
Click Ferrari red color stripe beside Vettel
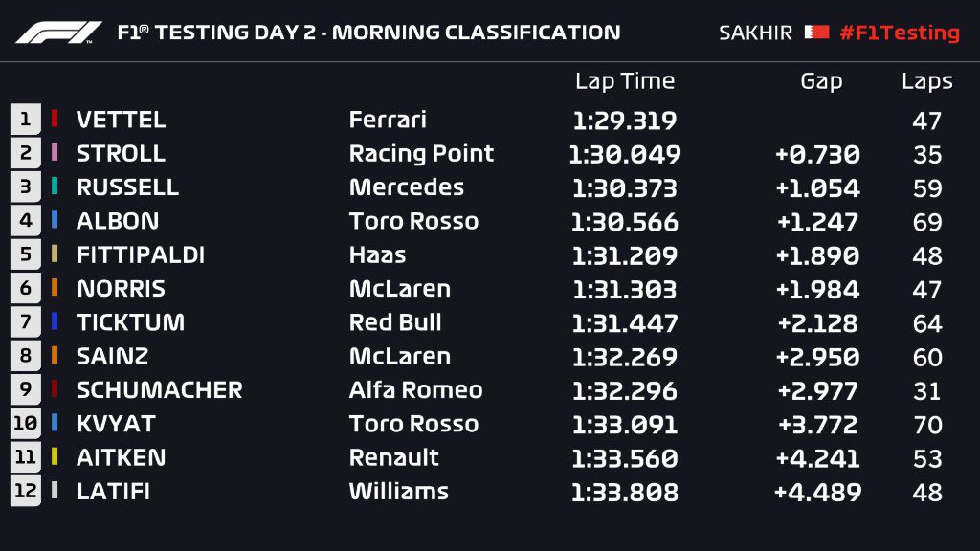pos(55,118)
